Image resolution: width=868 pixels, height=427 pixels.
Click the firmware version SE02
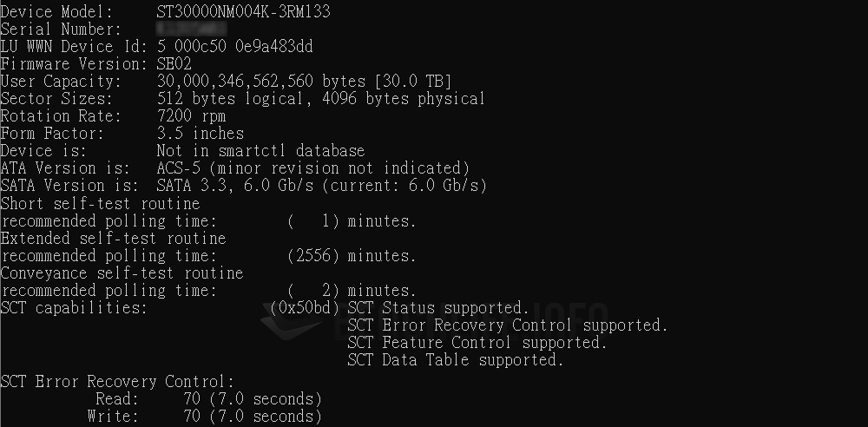point(174,64)
